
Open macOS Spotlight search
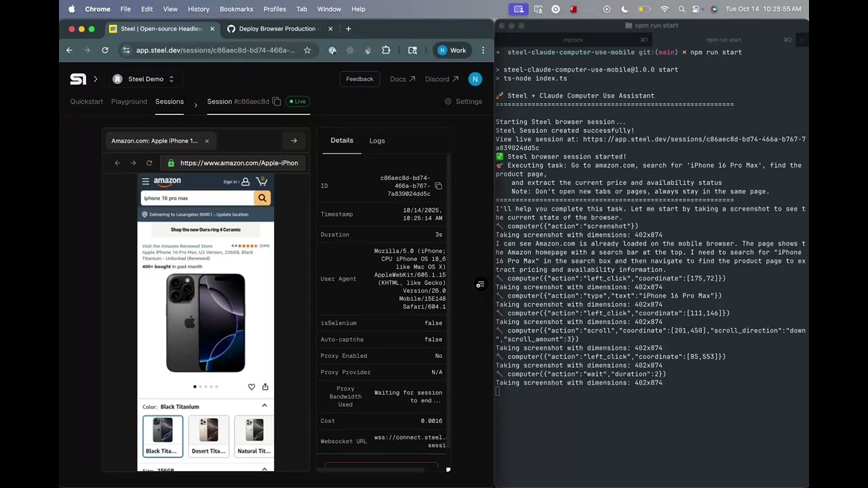tap(682, 9)
